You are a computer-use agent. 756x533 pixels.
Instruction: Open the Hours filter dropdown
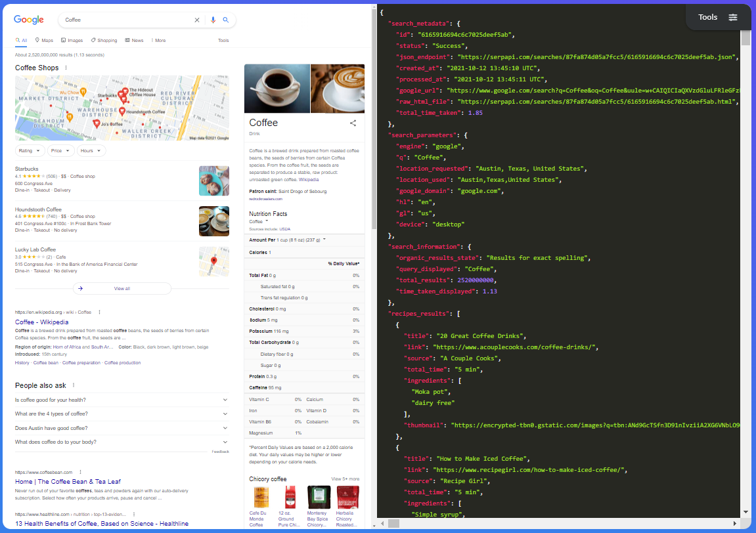click(x=91, y=151)
